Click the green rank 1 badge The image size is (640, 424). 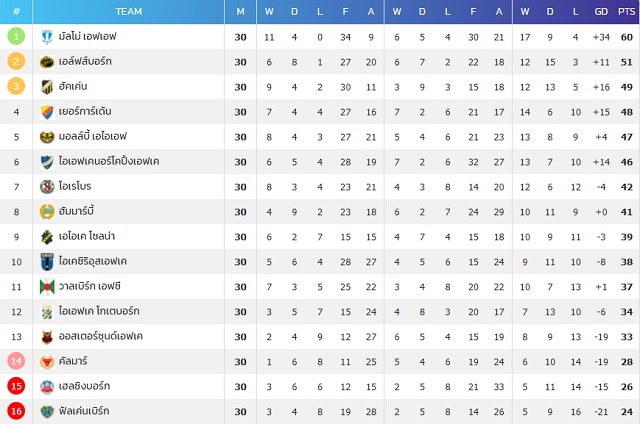click(x=16, y=36)
